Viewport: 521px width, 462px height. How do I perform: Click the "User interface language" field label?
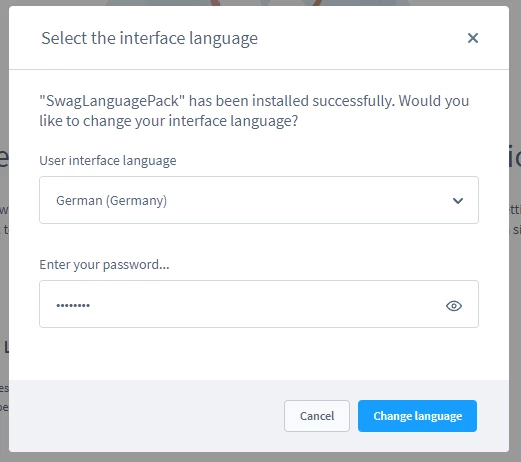(x=108, y=161)
